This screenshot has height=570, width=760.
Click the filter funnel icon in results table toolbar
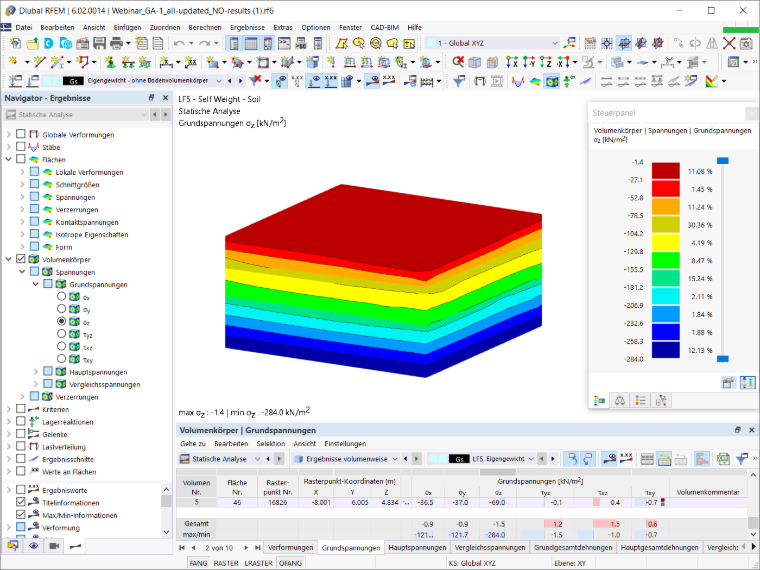coord(742,459)
